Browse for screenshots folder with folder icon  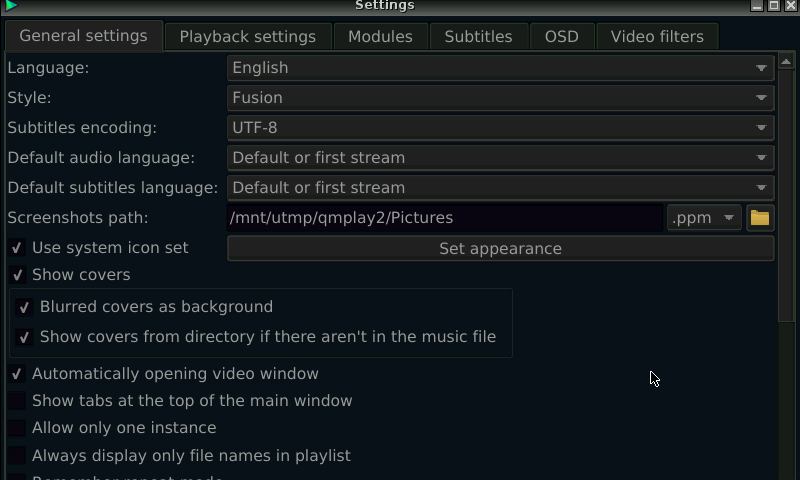click(x=760, y=218)
